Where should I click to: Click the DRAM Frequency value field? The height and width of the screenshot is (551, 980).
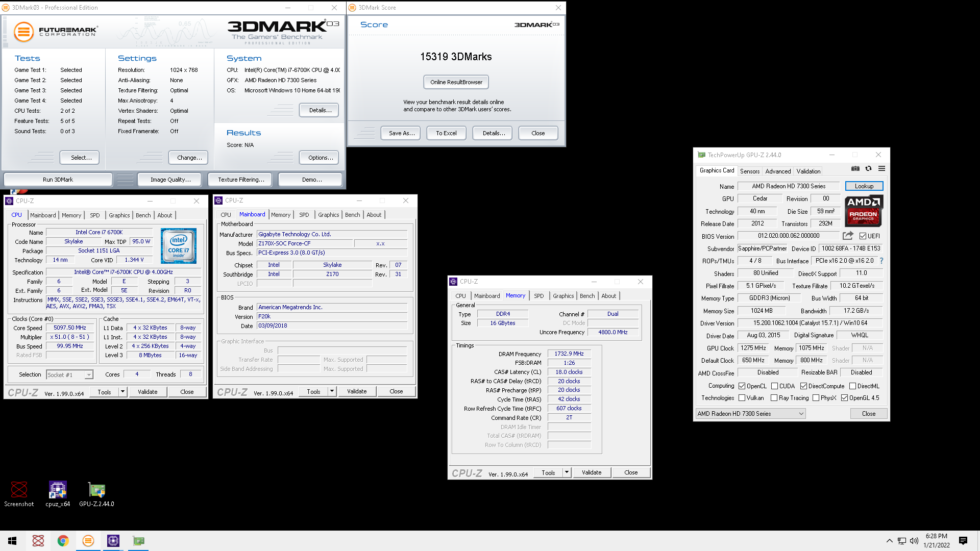(569, 354)
